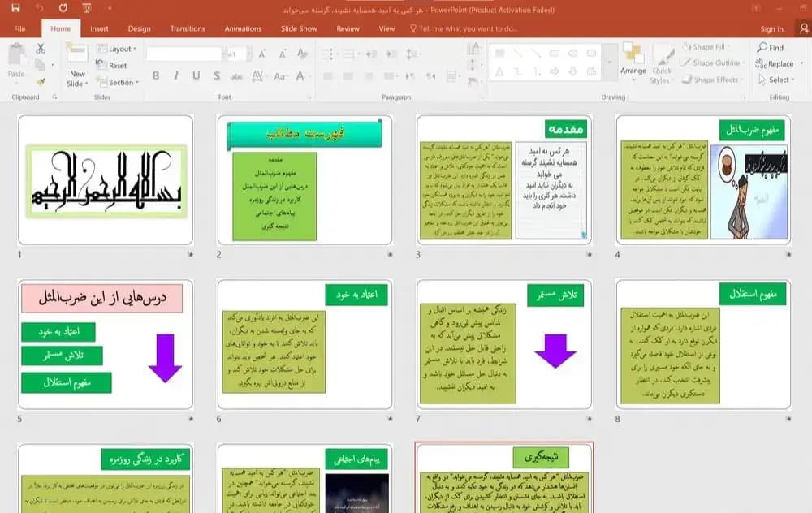The width and height of the screenshot is (812, 513).
Task: Click Start From Beginning presentation icon
Action: (87, 8)
